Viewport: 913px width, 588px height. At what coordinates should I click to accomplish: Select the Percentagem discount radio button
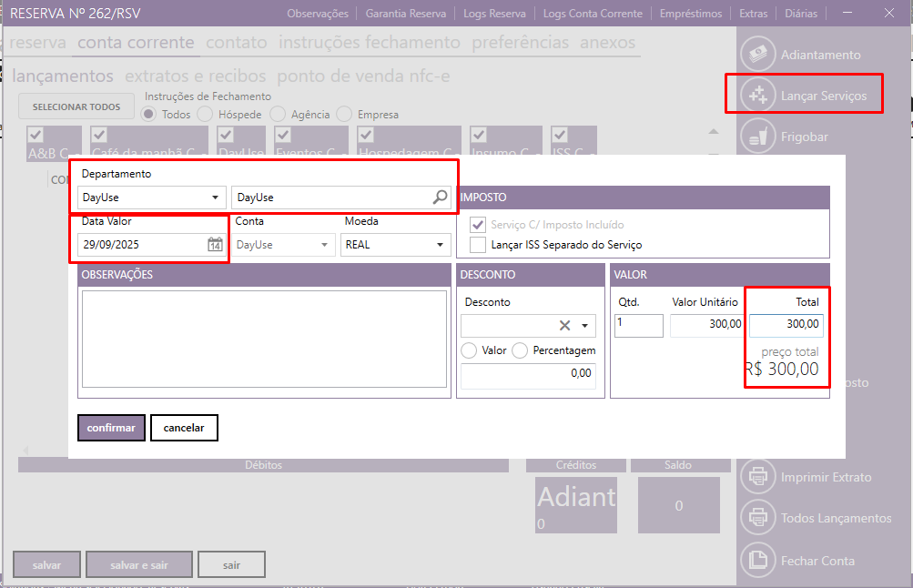(x=520, y=350)
